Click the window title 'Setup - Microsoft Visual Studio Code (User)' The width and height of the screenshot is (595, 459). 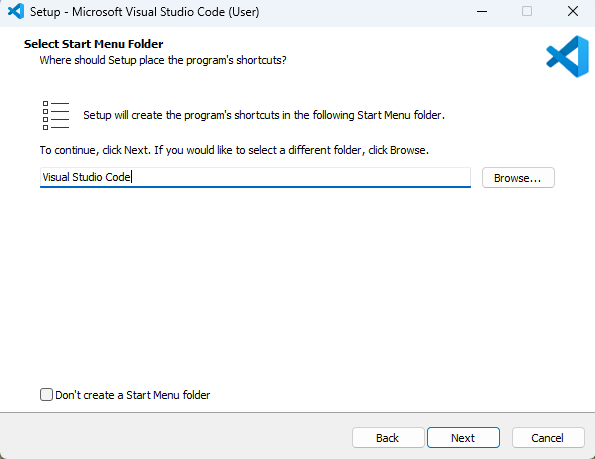145,12
